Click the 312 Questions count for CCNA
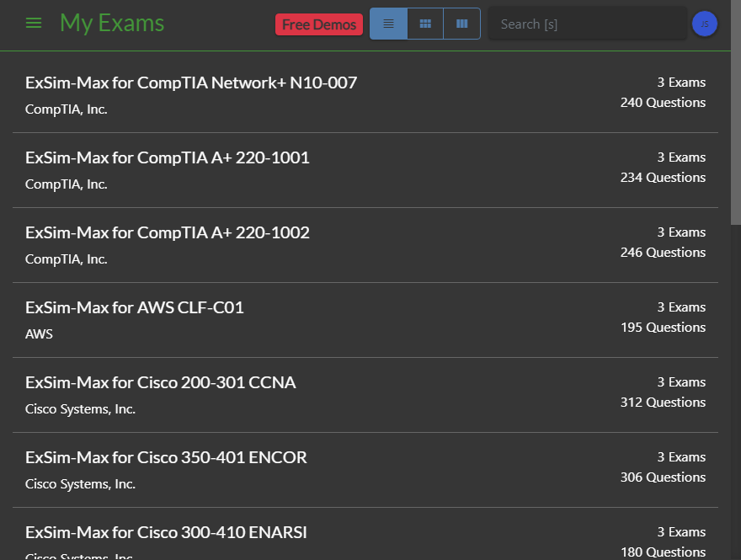Screen dimensions: 741x560 [x=663, y=403]
